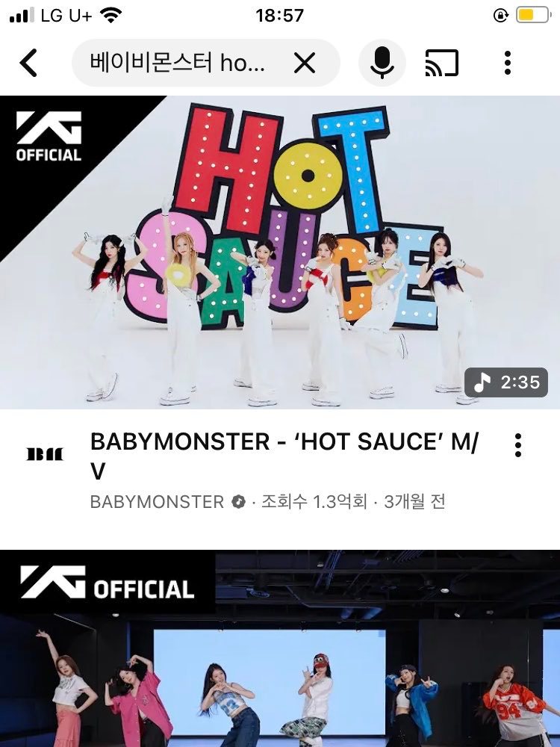This screenshot has width=560, height=747.
Task: Tap the verified music artist badge
Action: tap(239, 502)
